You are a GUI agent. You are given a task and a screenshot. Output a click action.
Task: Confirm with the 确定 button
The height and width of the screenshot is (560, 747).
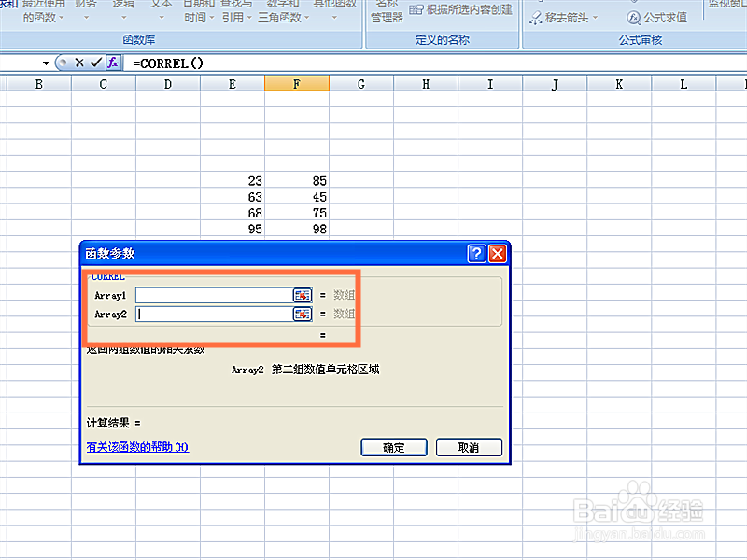[x=394, y=448]
